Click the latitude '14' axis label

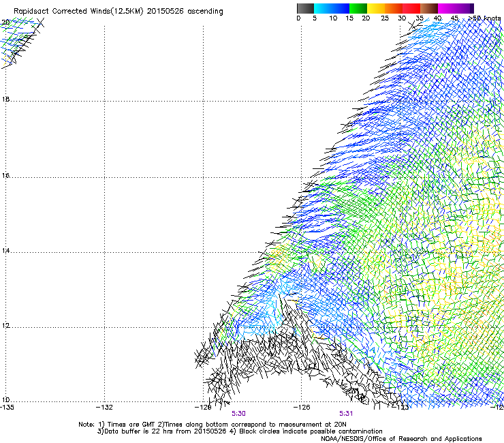click(x=5, y=250)
